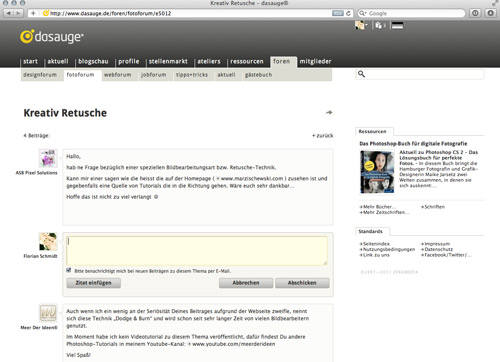Screen dimensions: 500x362
Task: Open the Facebook/Twitter link
Action: click(446, 255)
